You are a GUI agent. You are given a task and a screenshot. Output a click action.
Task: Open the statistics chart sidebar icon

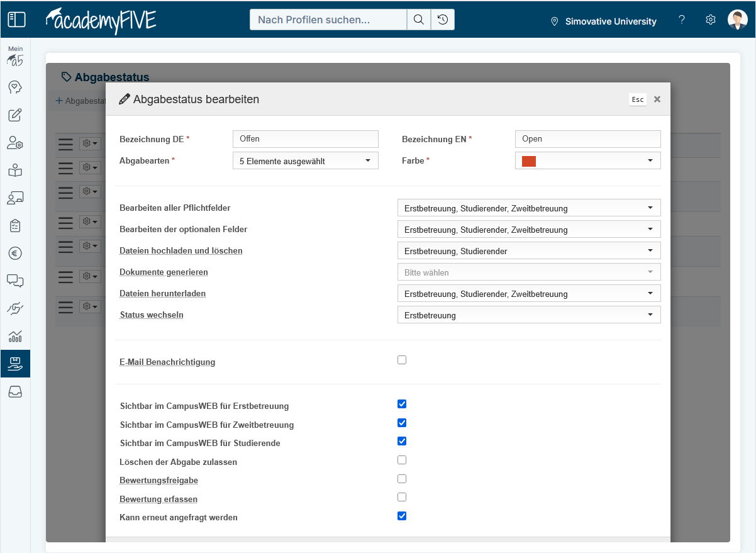click(x=15, y=336)
